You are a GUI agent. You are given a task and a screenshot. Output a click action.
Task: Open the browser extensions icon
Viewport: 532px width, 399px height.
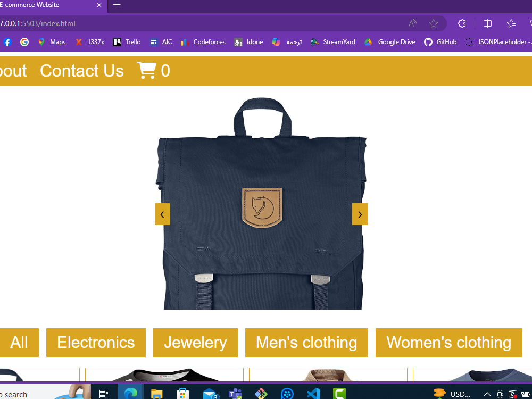tap(461, 23)
